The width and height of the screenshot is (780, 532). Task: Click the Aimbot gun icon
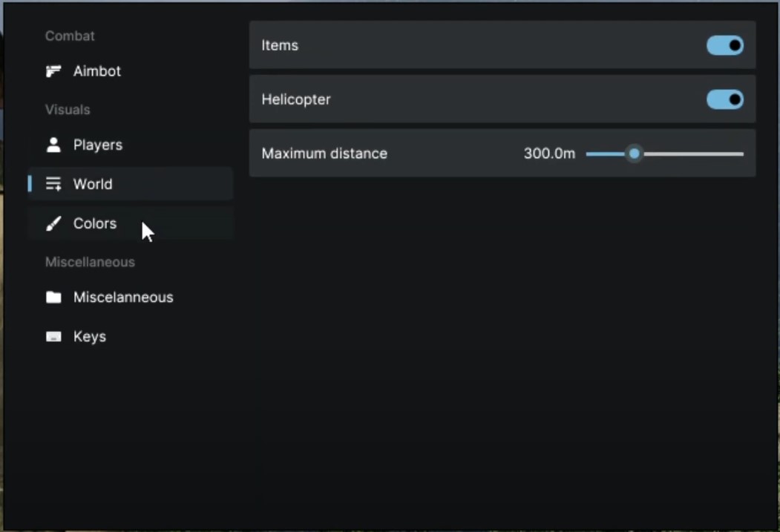click(53, 71)
